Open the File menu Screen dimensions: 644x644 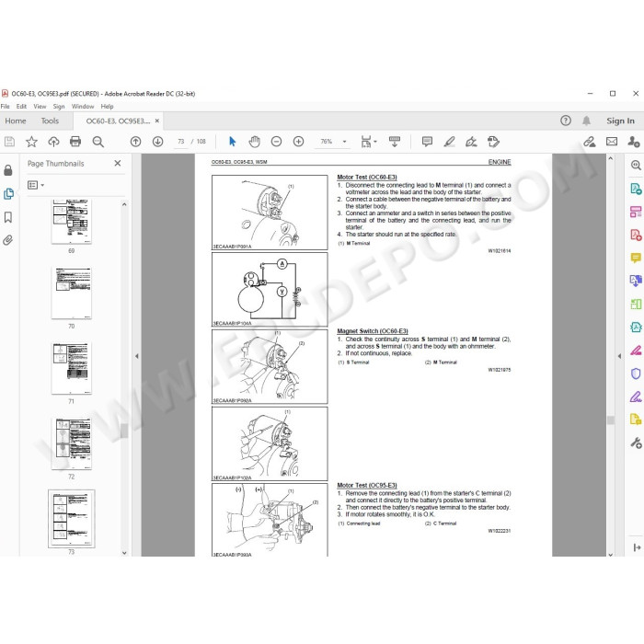(x=5, y=107)
